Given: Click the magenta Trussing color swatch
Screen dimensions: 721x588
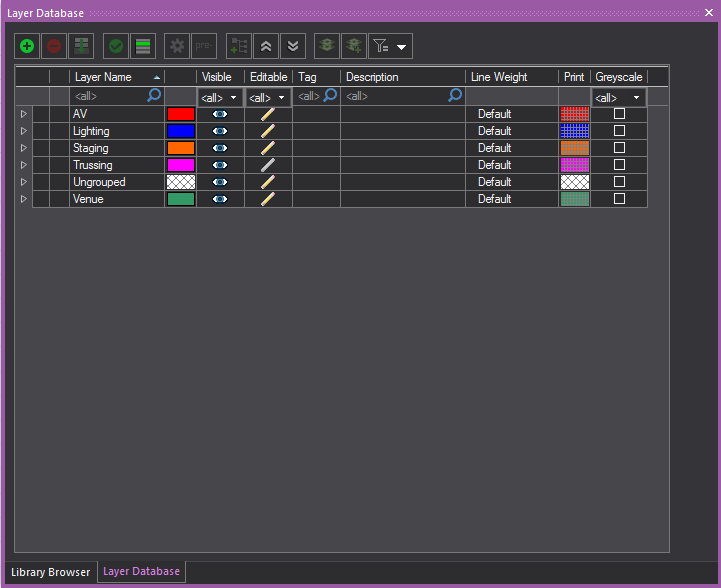Looking at the screenshot, I should tap(181, 165).
